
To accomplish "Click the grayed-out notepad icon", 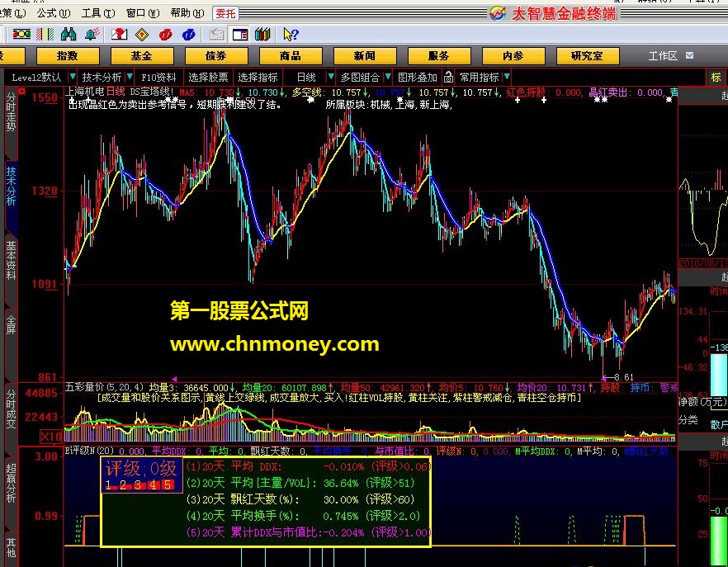I will (x=216, y=35).
